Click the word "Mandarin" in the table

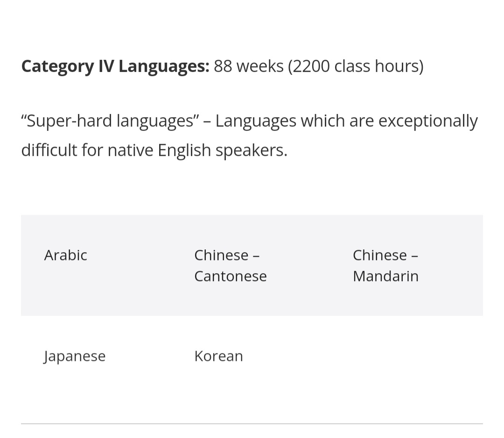click(x=385, y=276)
